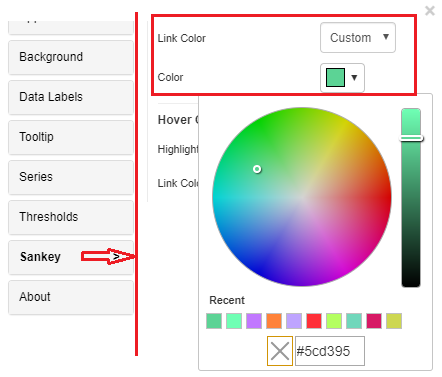Click the Sankey chevron arrow icon
The height and width of the screenshot is (377, 442).
coord(116,256)
